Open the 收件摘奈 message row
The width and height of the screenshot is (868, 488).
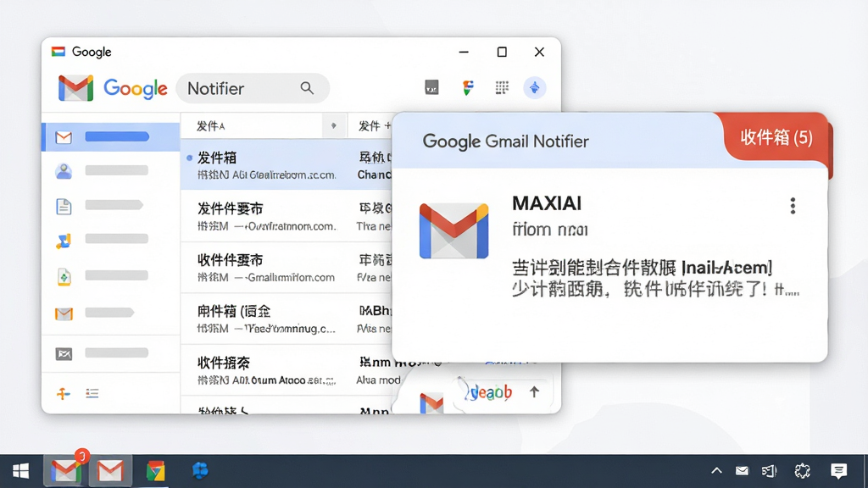(287, 370)
